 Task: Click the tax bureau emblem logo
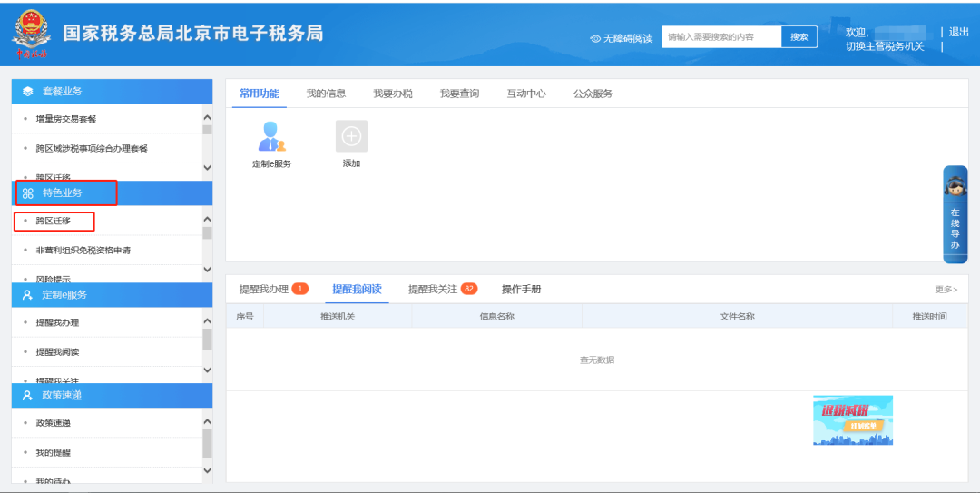click(32, 35)
